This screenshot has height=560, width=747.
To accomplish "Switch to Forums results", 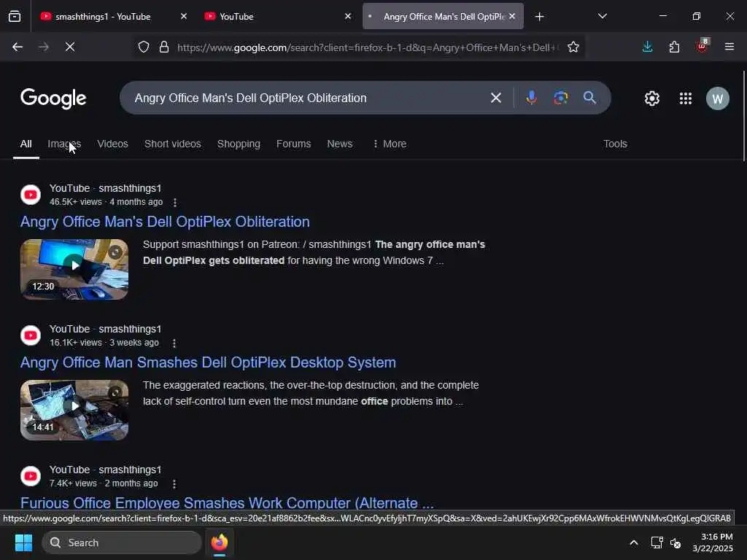I will [x=293, y=144].
